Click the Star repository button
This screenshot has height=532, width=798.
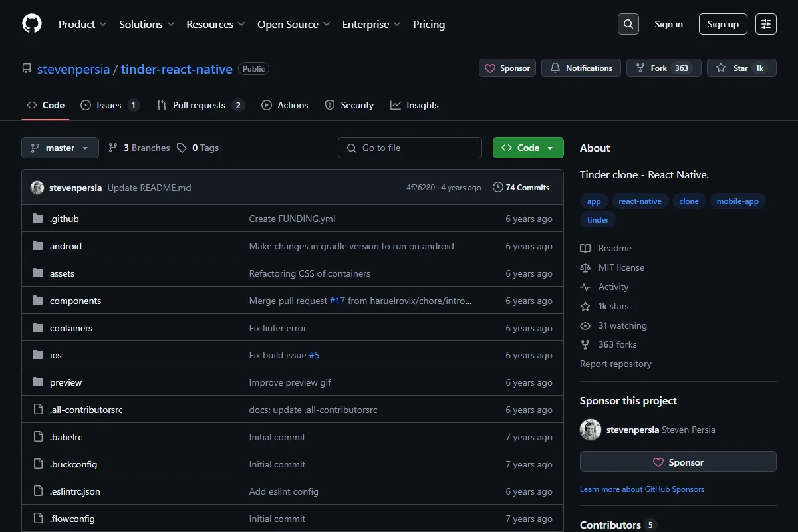pyautogui.click(x=741, y=68)
